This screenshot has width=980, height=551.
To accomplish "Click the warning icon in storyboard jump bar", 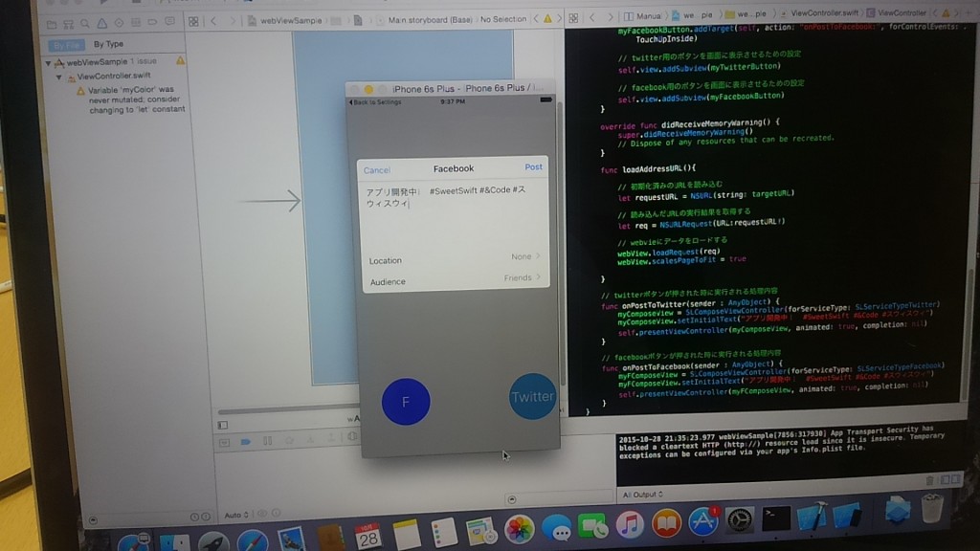I will pos(547,19).
